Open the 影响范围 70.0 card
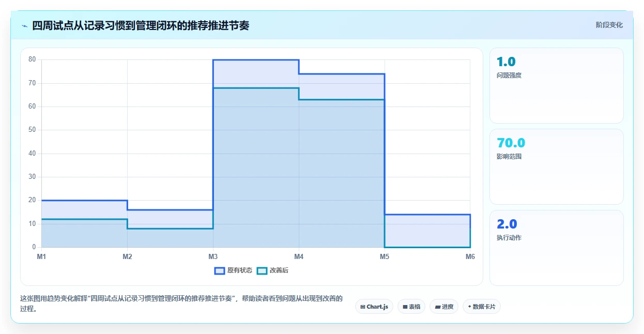 tap(557, 166)
